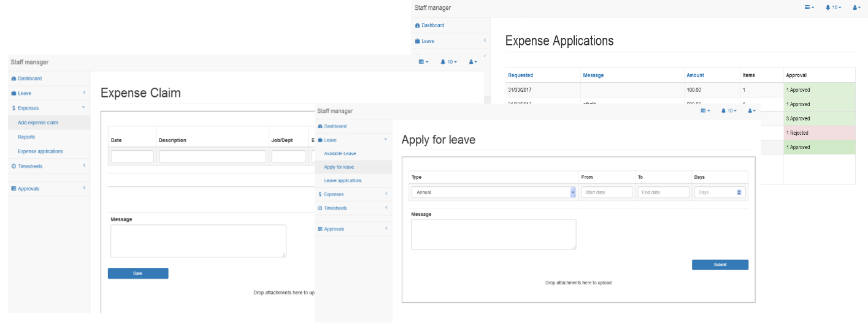The width and height of the screenshot is (868, 331).
Task: Sort by Requested column header
Action: (x=520, y=75)
